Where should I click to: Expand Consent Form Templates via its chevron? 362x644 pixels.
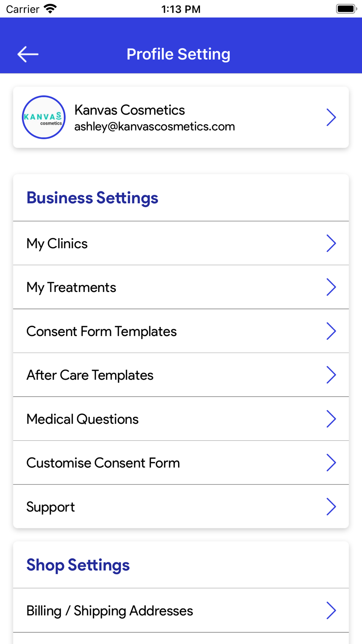click(x=331, y=331)
